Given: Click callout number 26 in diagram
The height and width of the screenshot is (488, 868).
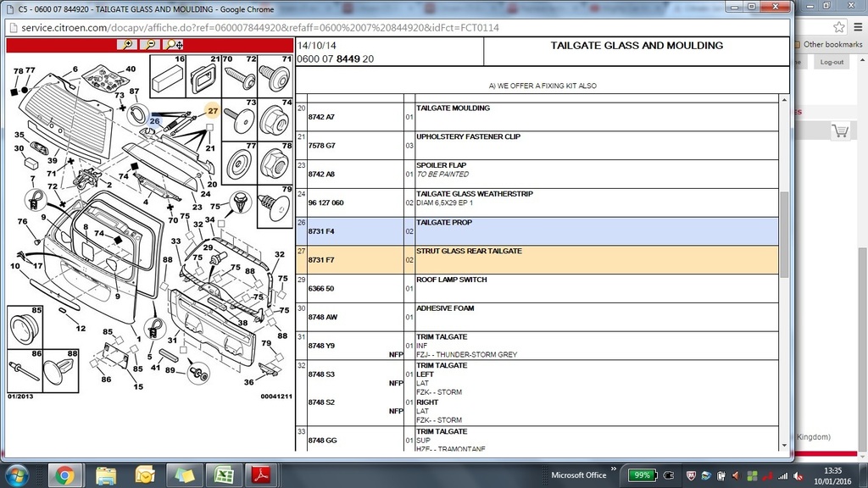Looking at the screenshot, I should (x=154, y=120).
